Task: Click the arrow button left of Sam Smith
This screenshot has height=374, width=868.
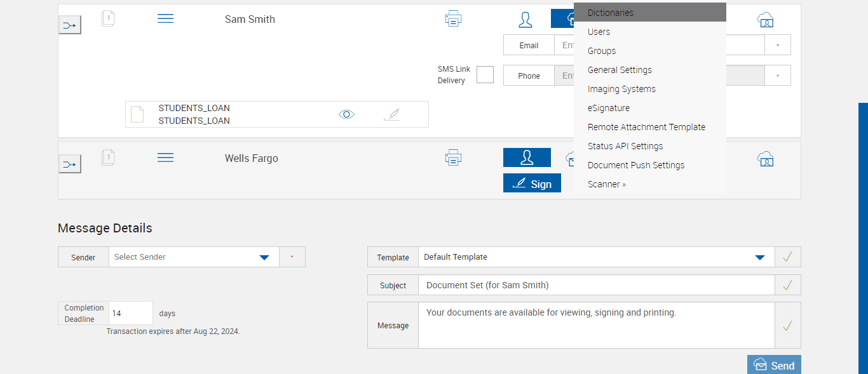Action: click(70, 25)
